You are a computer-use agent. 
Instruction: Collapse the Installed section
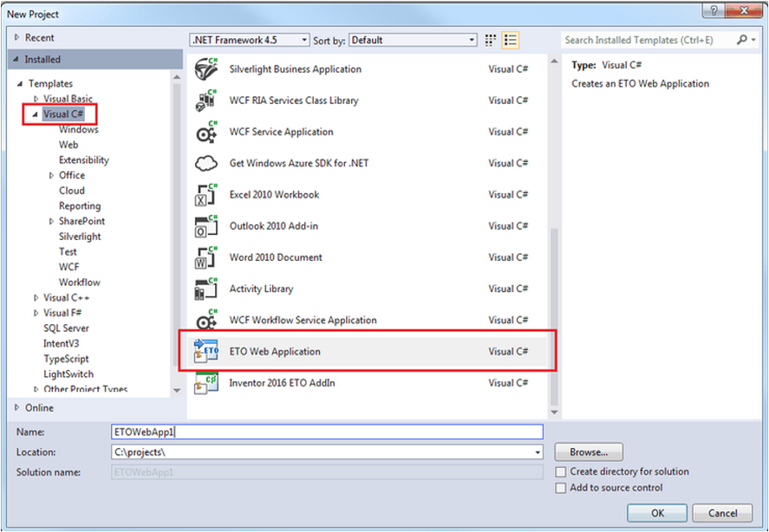point(17,59)
